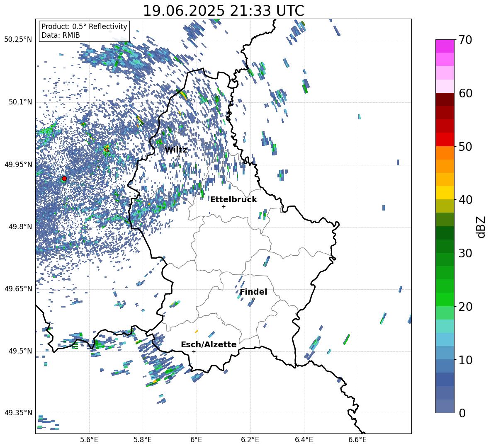The image size is (491, 448).
Task: Click the bright yellow colorbar segment near 40
Action: pyautogui.click(x=445, y=193)
